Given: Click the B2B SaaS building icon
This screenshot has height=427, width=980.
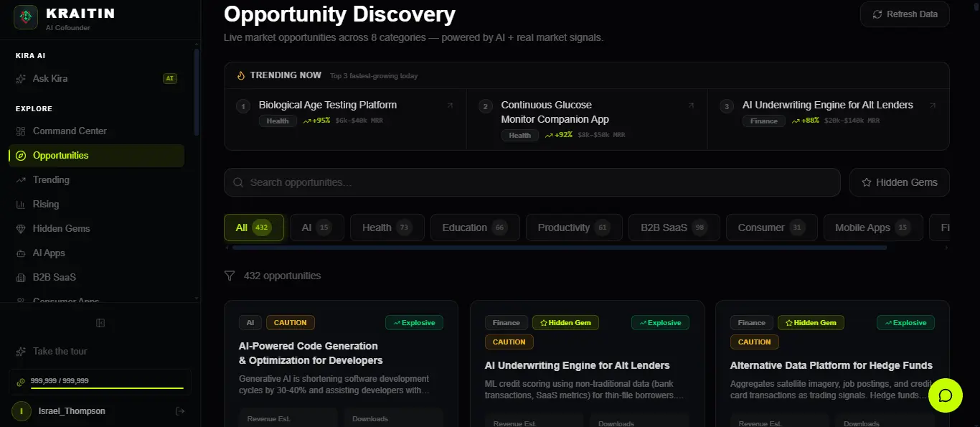Looking at the screenshot, I should tap(20, 278).
